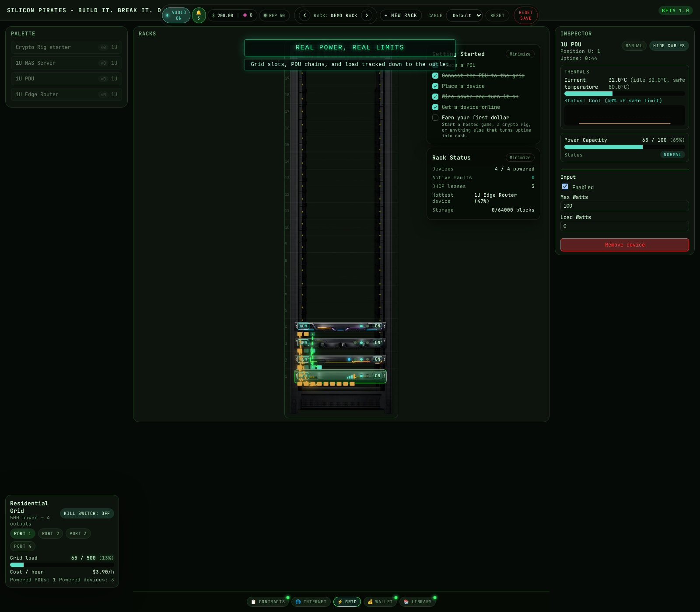Go to the previous rack with left chevron
This screenshot has width=700, height=612.
click(x=304, y=15)
